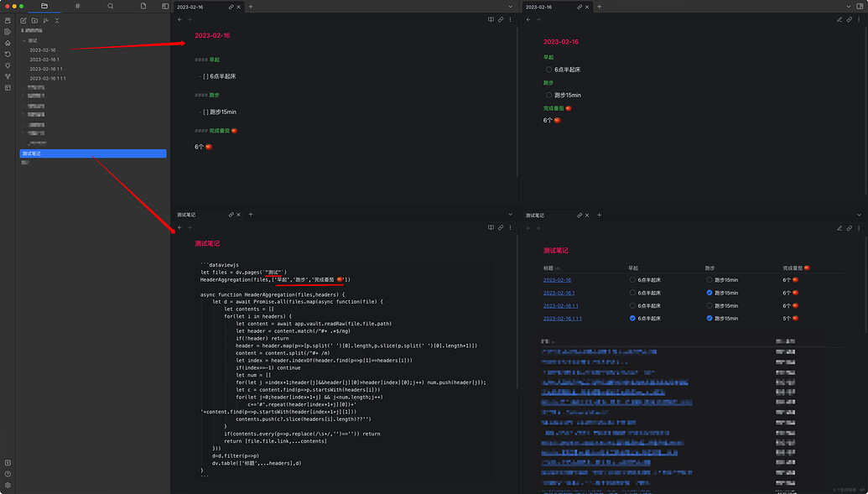This screenshot has width=868, height=494.
Task: Open more options menu for the 2023-02-16 note
Action: click(511, 18)
